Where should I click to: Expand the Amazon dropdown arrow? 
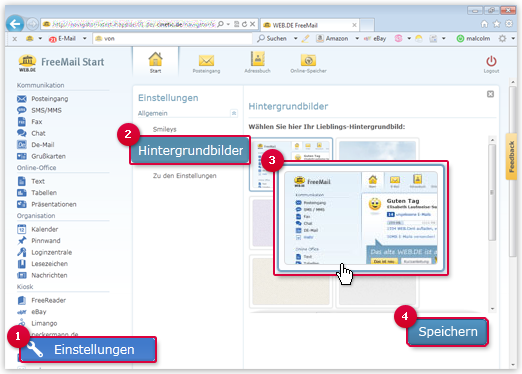357,39
